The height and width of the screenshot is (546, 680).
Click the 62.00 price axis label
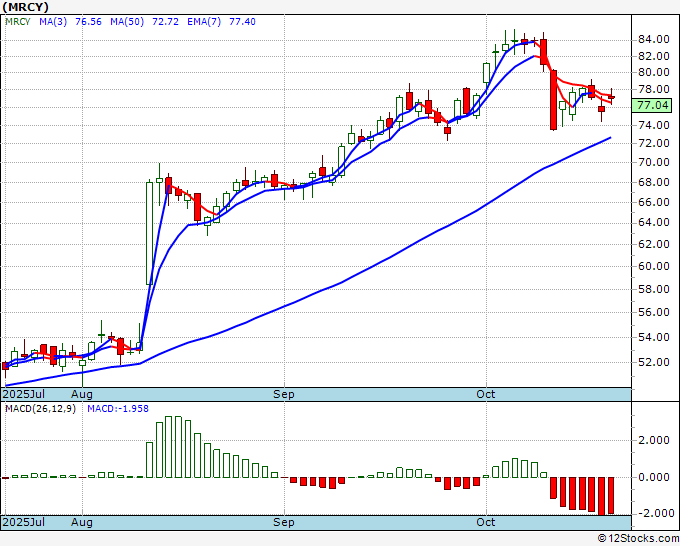click(654, 244)
